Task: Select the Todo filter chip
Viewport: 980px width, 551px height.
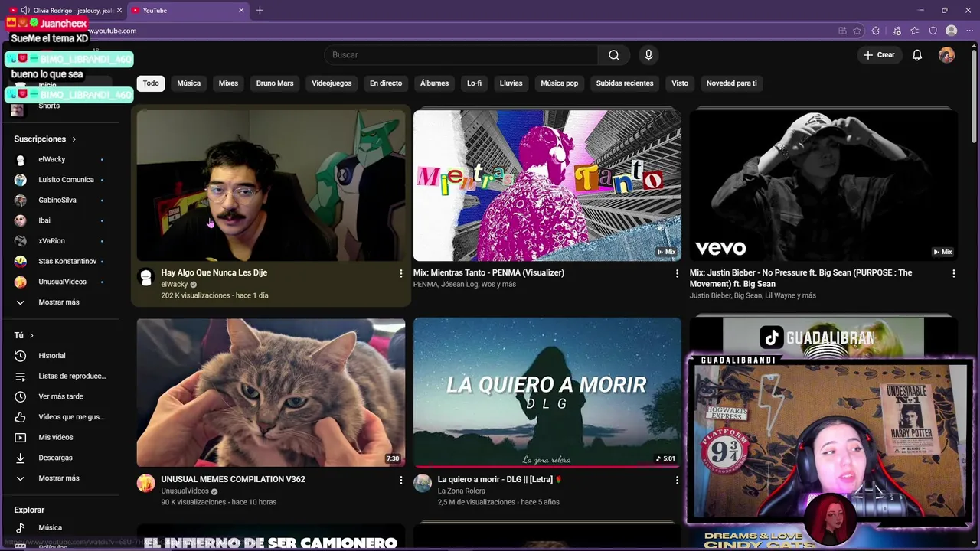Action: tap(151, 83)
